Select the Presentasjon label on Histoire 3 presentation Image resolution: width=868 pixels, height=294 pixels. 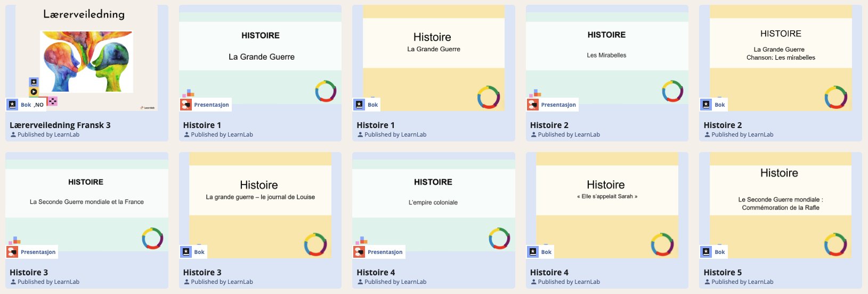coord(38,252)
